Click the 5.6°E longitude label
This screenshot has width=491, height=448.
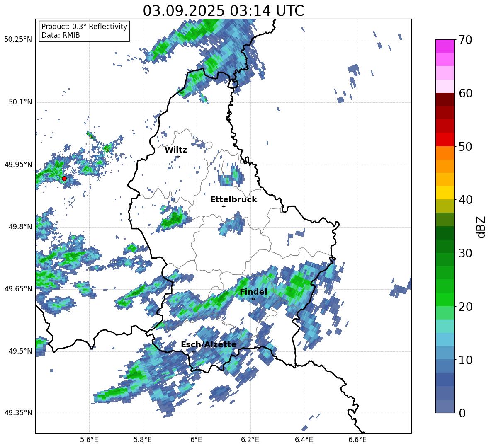click(x=89, y=440)
